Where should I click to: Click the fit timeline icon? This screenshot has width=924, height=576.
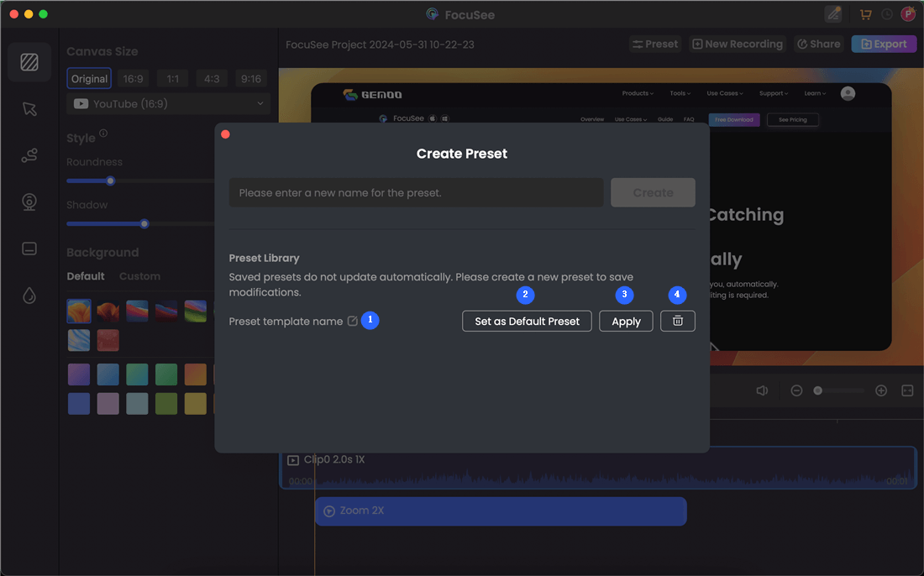(x=907, y=390)
